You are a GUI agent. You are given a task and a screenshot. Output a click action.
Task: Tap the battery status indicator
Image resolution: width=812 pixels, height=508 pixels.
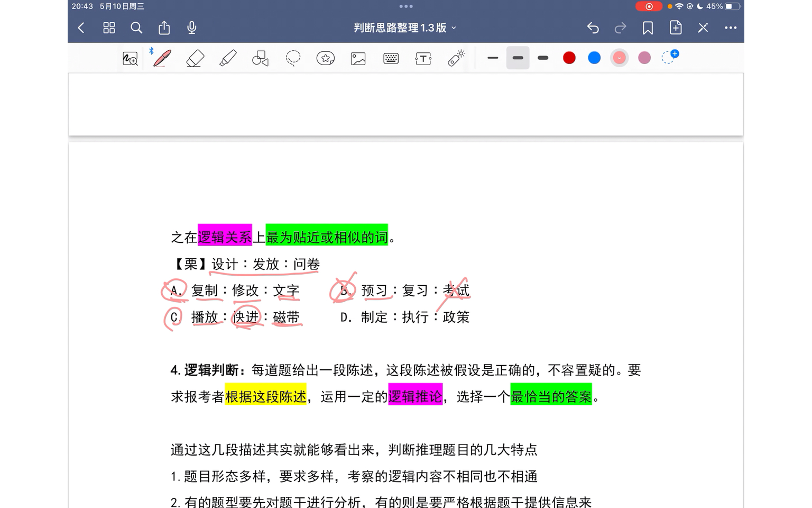[732, 6]
